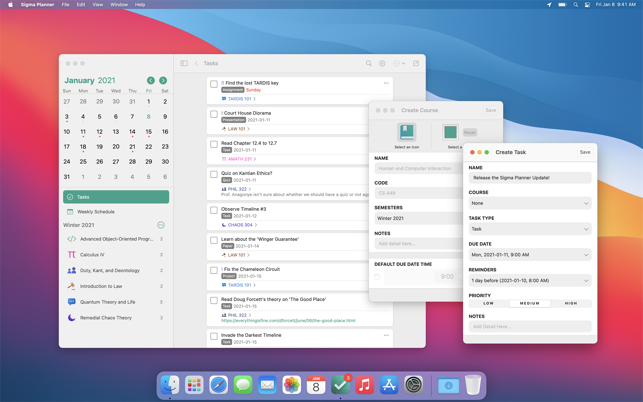Image resolution: width=643 pixels, height=402 pixels.
Task: Open ellipsis menu on Darkest Timeline task
Action: tap(386, 336)
